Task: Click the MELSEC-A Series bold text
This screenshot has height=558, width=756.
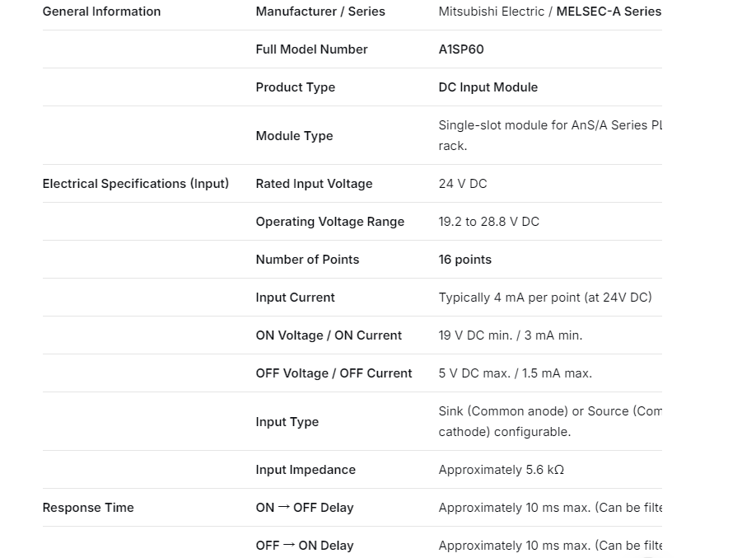Action: (609, 12)
